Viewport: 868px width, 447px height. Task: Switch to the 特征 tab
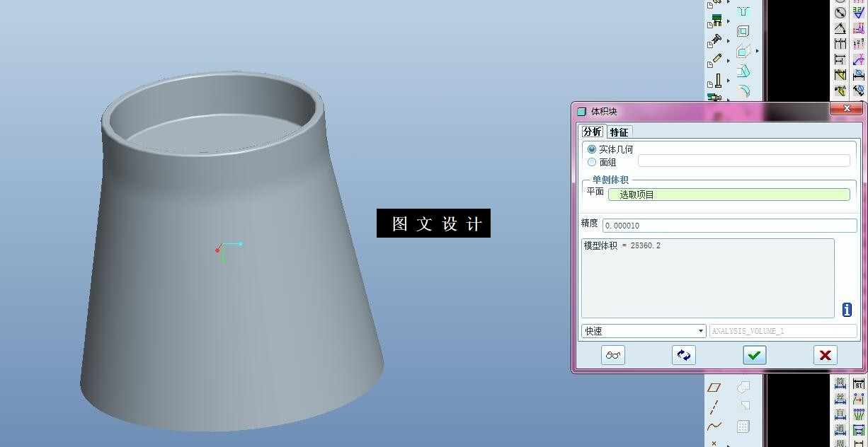pyautogui.click(x=619, y=132)
